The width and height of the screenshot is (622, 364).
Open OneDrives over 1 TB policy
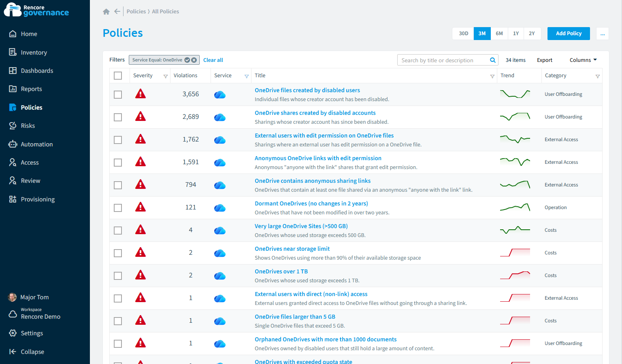click(x=281, y=271)
